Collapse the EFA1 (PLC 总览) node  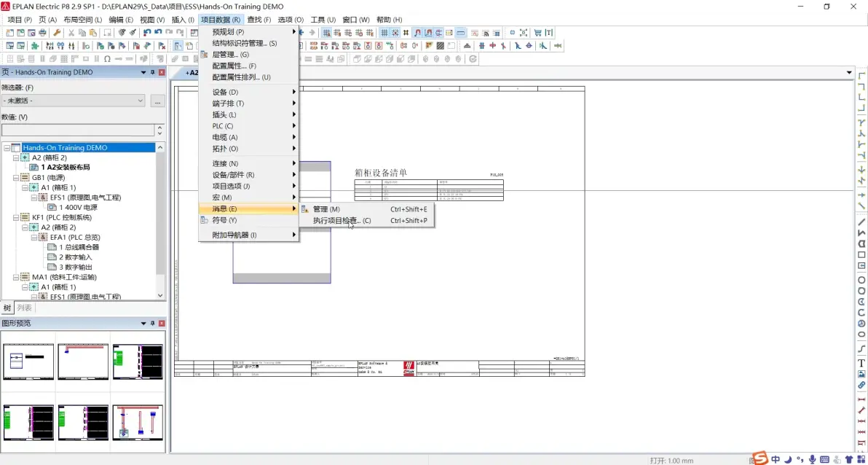pos(33,237)
